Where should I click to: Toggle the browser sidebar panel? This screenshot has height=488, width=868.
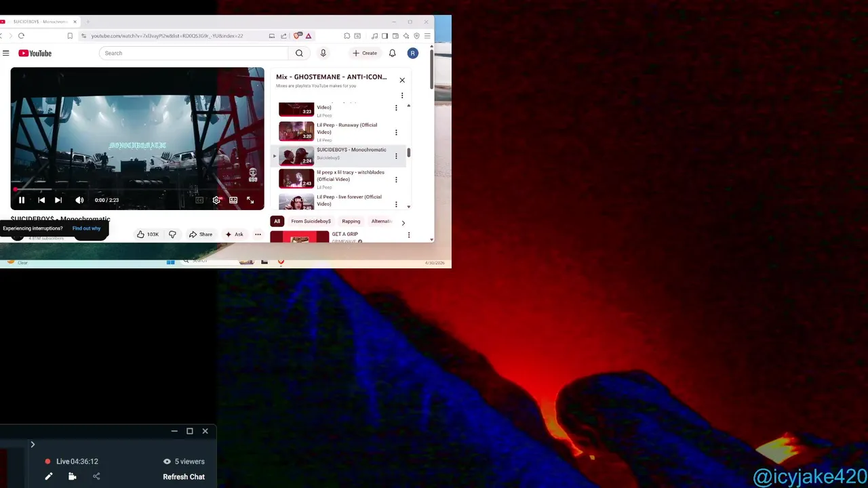pyautogui.click(x=384, y=36)
